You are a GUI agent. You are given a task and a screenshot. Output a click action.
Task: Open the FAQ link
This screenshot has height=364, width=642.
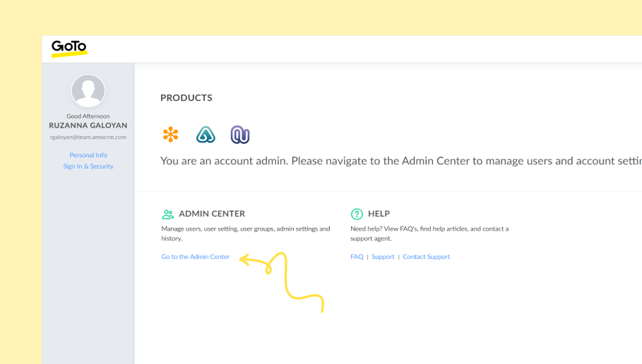(x=357, y=257)
